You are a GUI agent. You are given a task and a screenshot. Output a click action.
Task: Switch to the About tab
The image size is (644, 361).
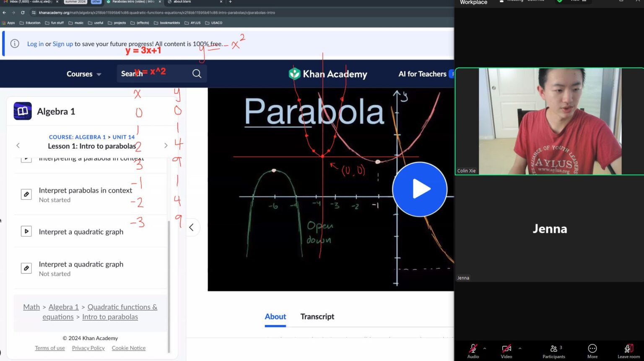(275, 317)
